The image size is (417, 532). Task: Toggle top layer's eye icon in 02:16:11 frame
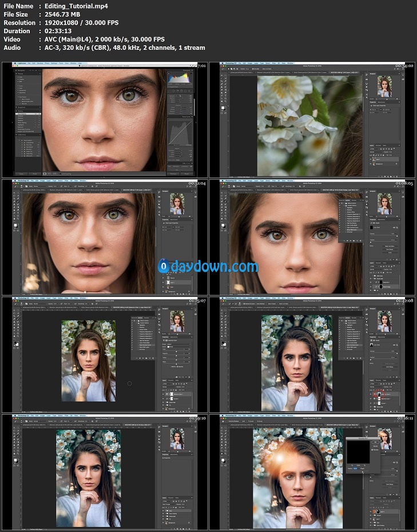[371, 511]
